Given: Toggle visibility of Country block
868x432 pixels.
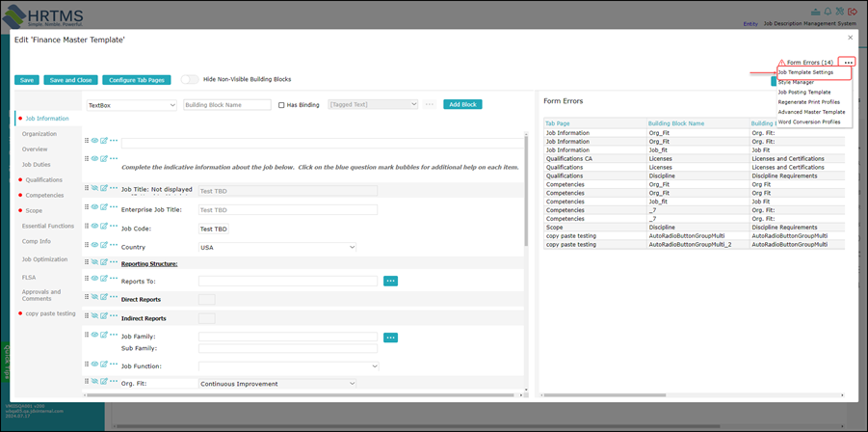Looking at the screenshot, I should pos(94,244).
